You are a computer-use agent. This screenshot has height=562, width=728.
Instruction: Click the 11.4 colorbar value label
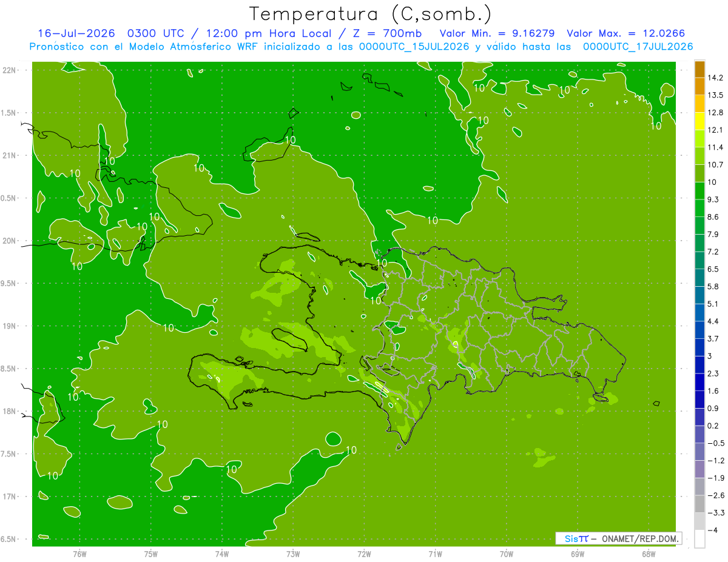point(715,147)
